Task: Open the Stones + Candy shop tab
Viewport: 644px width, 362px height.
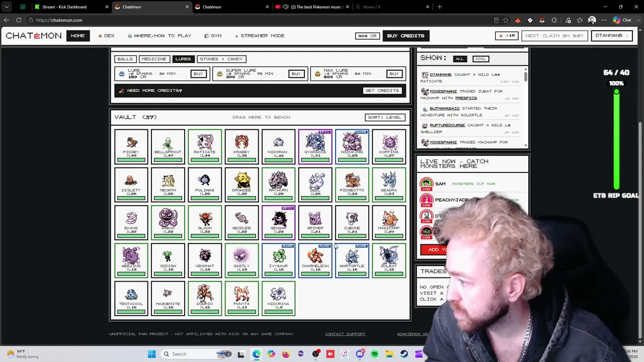Action: 221,59
